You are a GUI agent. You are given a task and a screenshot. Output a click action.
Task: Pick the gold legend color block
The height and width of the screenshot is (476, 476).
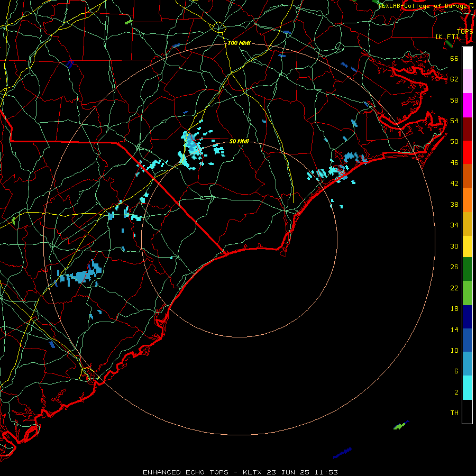point(467,224)
